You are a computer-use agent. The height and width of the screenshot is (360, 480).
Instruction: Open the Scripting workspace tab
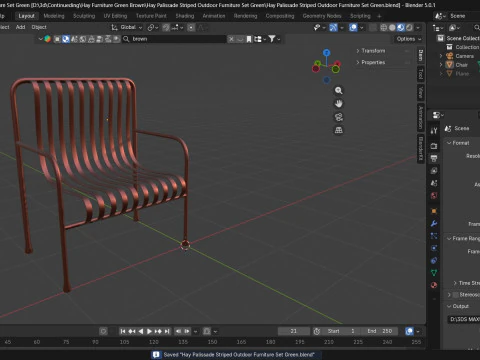pos(360,16)
